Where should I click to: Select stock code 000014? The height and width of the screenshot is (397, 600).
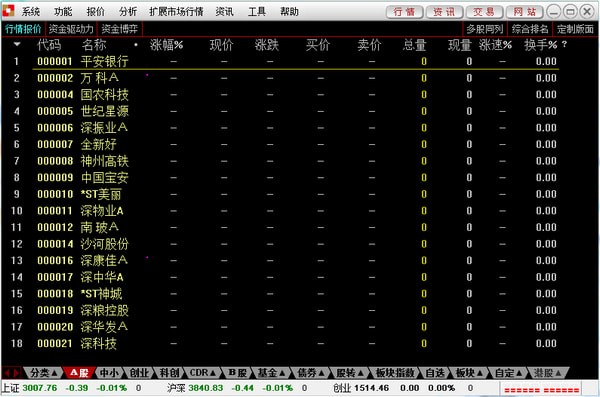tap(55, 244)
